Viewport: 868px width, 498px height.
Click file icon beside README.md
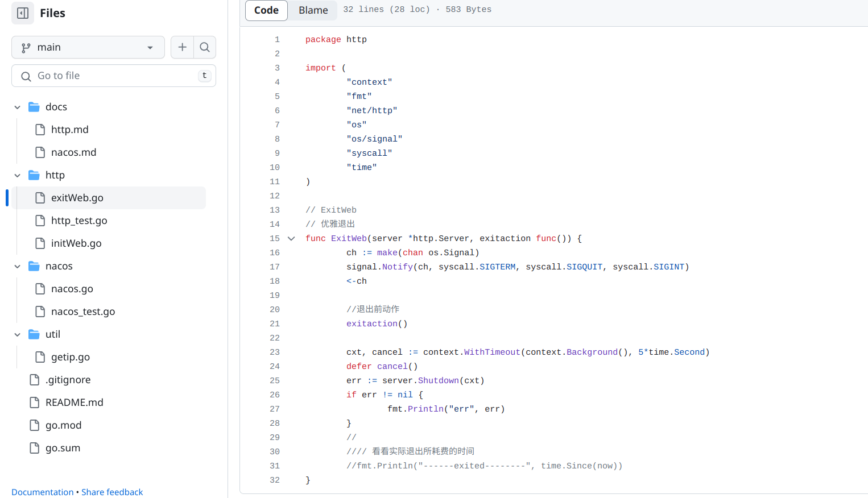pos(35,402)
